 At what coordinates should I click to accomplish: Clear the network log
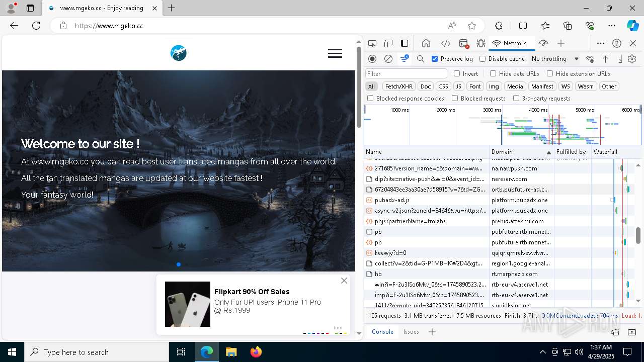pyautogui.click(x=388, y=59)
